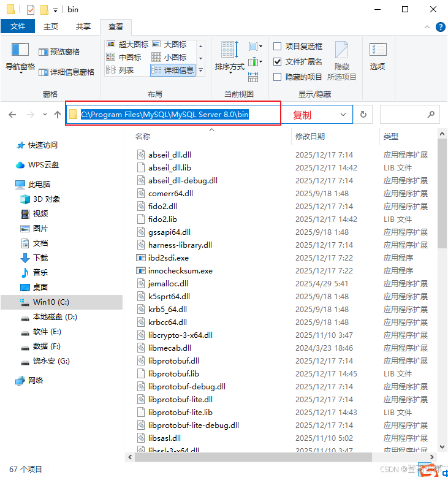
Task: Go back with the left arrow
Action: [x=12, y=115]
